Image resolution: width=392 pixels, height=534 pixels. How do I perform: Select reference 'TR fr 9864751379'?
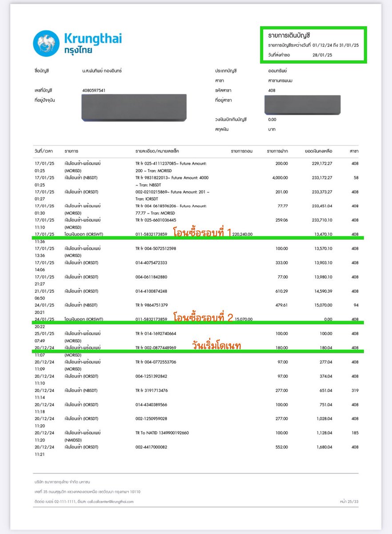(x=152, y=305)
